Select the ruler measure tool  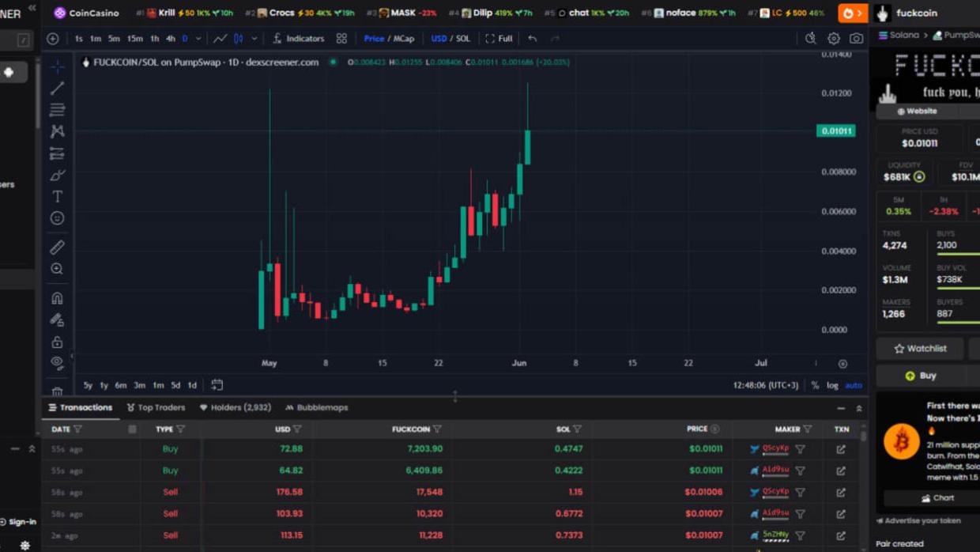click(57, 248)
